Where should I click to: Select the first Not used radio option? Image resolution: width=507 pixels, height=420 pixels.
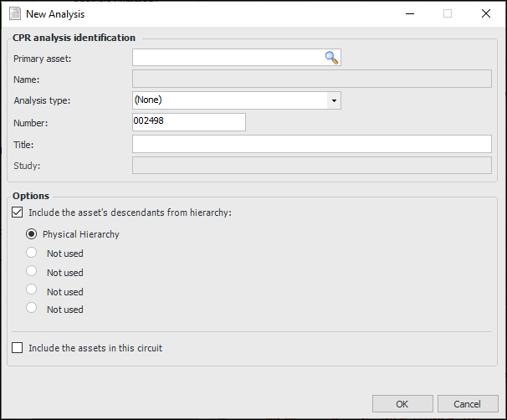(32, 253)
